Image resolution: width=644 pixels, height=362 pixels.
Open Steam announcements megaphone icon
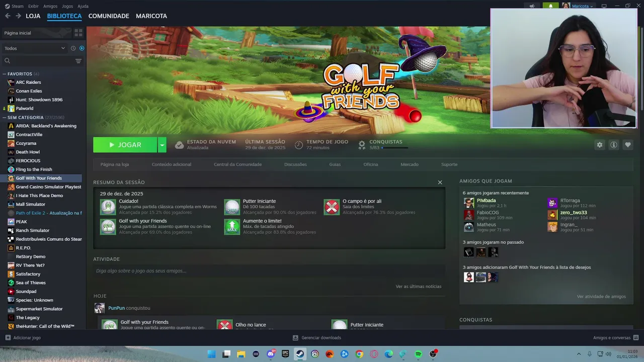[x=532, y=6]
